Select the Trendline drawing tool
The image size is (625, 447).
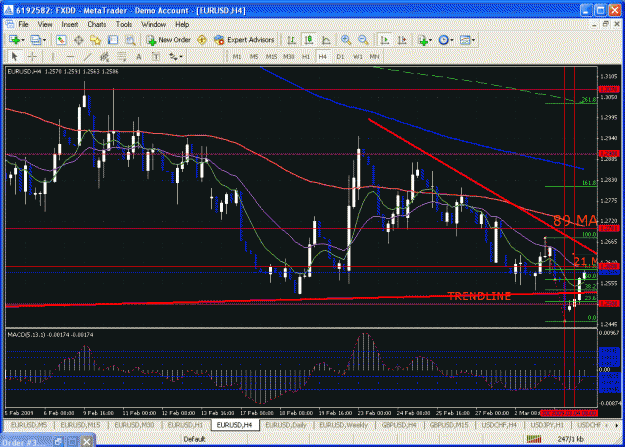click(87, 57)
